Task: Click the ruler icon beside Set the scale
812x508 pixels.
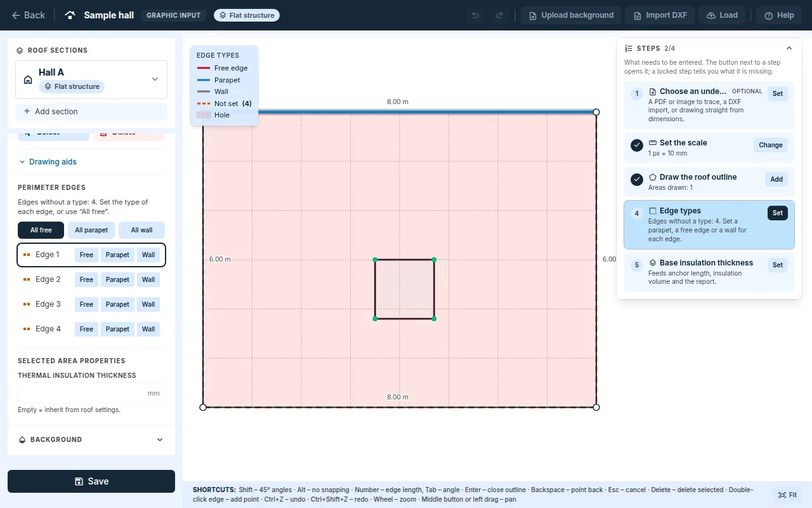Action: [653, 143]
